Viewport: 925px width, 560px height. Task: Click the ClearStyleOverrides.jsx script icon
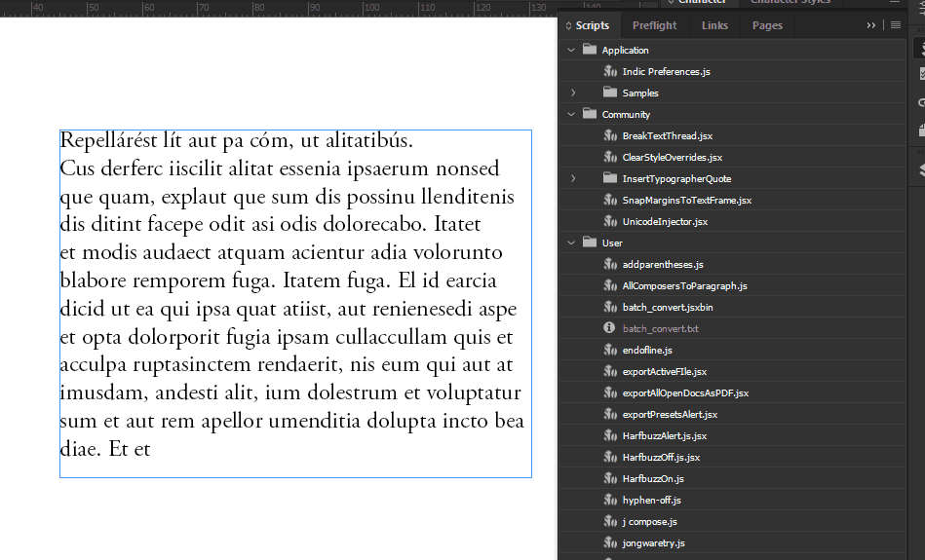tap(610, 157)
